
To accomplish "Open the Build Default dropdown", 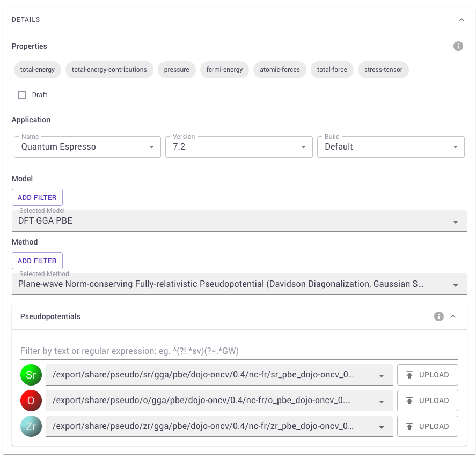I will point(391,147).
